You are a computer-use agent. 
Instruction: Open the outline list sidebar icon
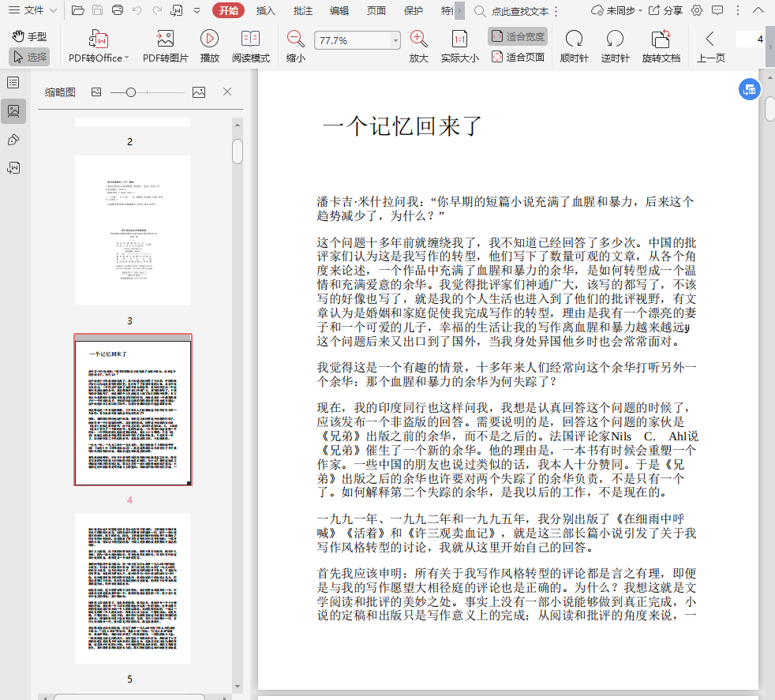coord(13,83)
